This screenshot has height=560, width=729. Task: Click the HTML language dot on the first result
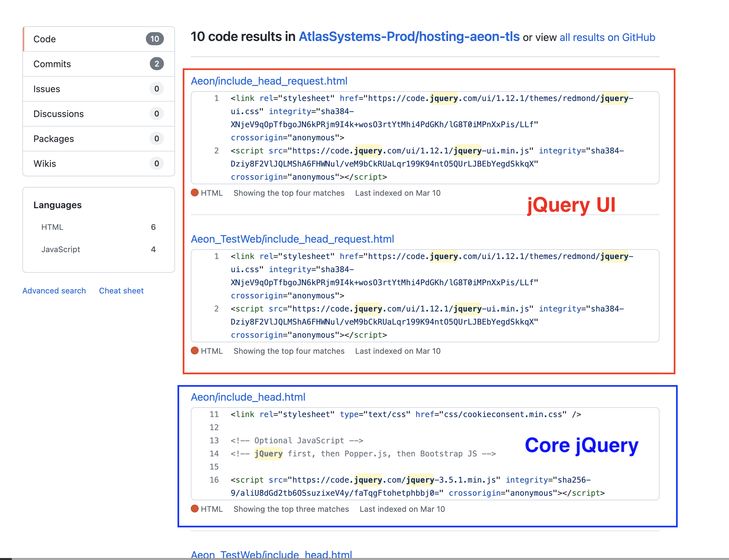point(195,193)
